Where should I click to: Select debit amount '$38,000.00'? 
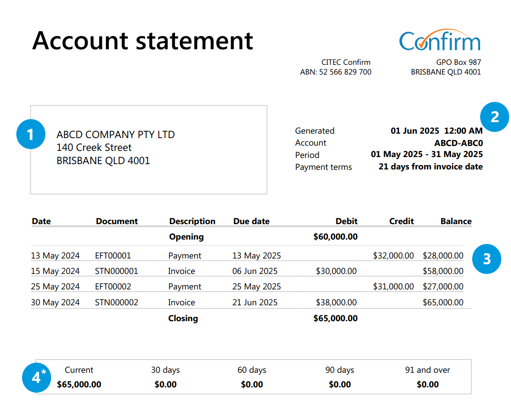(x=336, y=303)
